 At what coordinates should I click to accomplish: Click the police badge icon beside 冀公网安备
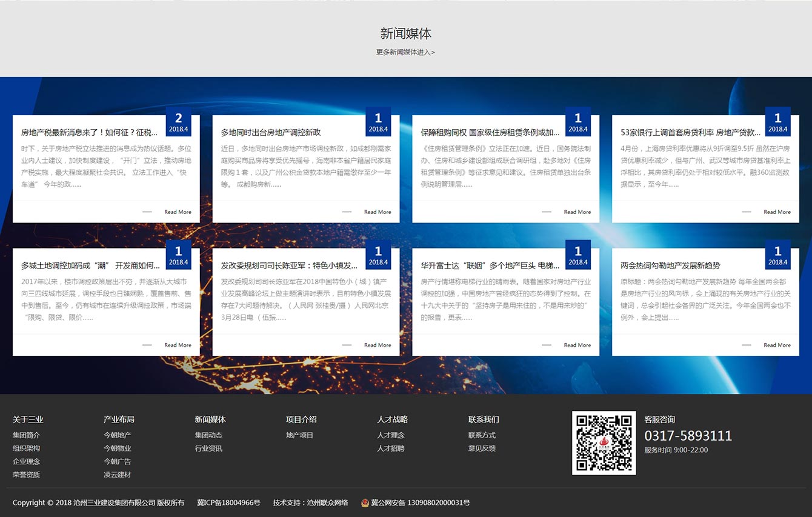click(365, 503)
